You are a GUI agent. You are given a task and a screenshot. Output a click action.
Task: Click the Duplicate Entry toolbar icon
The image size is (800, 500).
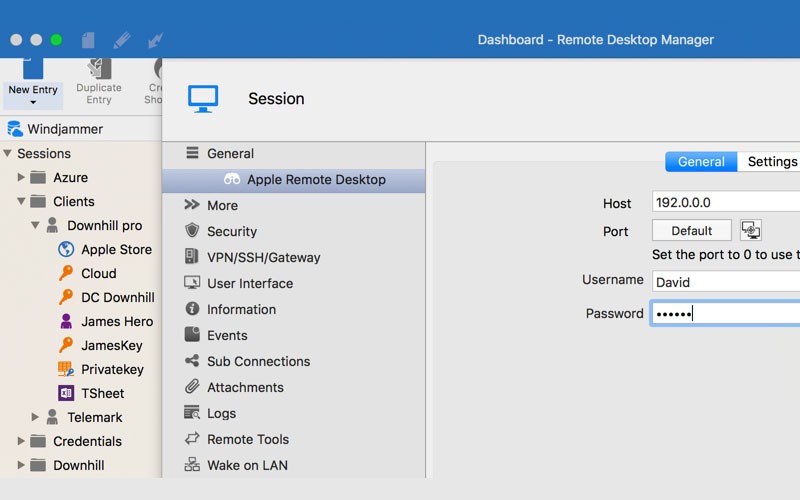click(x=99, y=68)
